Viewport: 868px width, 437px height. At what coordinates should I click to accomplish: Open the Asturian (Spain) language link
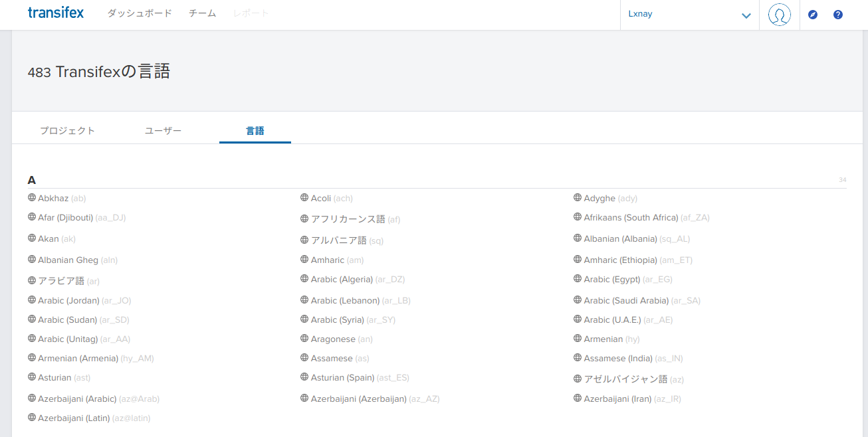click(x=342, y=378)
